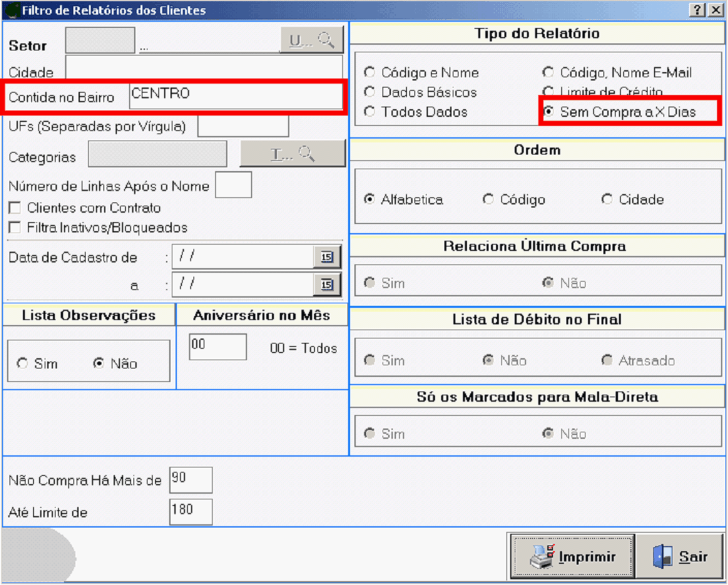Viewport: 728px width, 585px height.
Task: Order report by Código
Action: coord(489,199)
